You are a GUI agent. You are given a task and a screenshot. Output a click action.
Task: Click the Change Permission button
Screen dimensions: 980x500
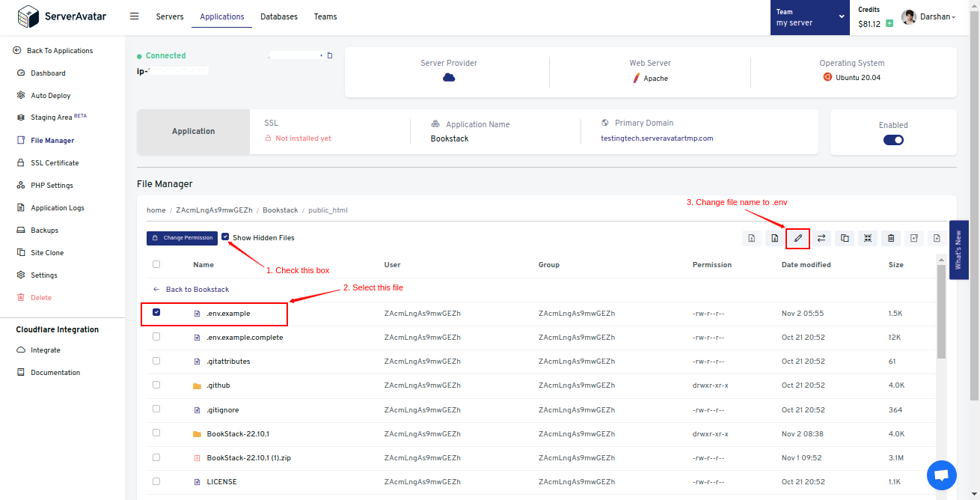[x=182, y=237]
